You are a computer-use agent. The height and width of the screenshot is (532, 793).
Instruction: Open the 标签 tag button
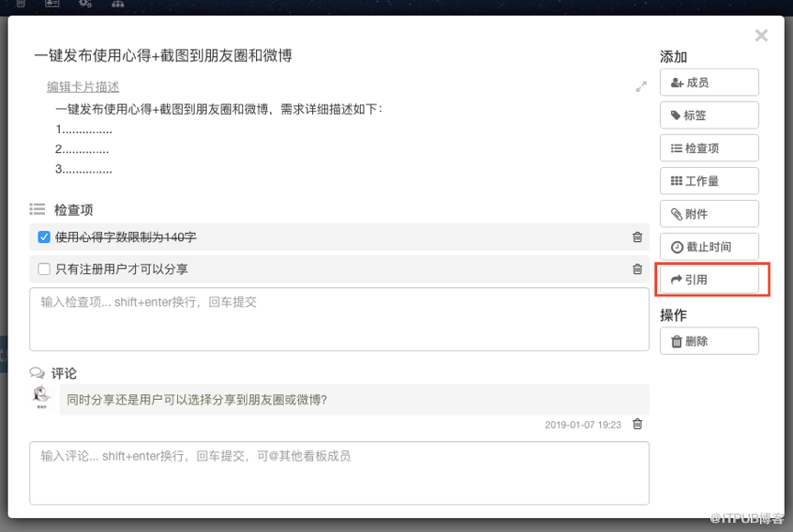[x=709, y=116]
